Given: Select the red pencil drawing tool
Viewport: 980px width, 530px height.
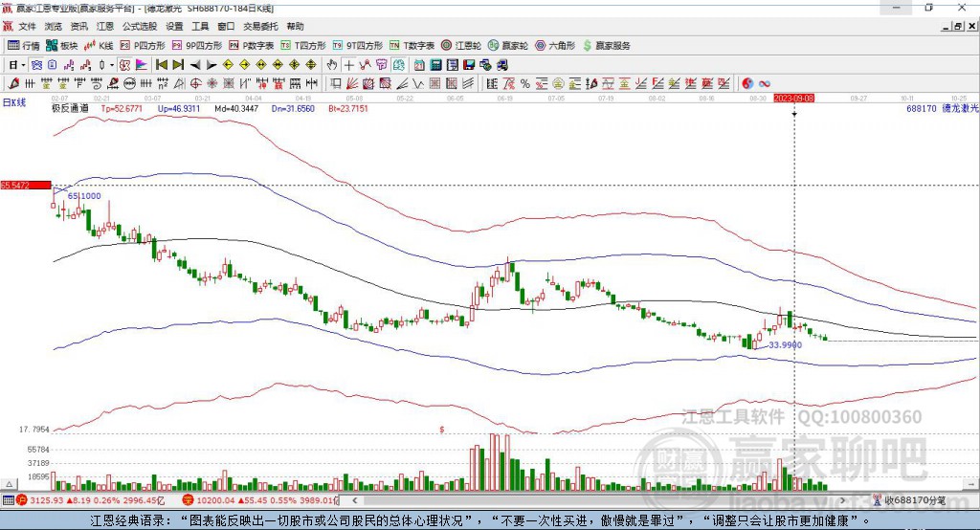Looking at the screenshot, I should tap(13, 84).
